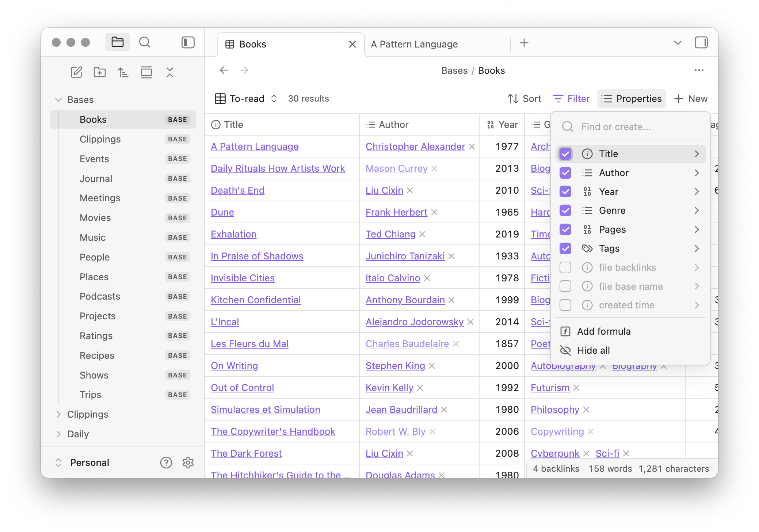The height and width of the screenshot is (532, 759).
Task: Uncheck the Year property checkbox
Action: [565, 191]
